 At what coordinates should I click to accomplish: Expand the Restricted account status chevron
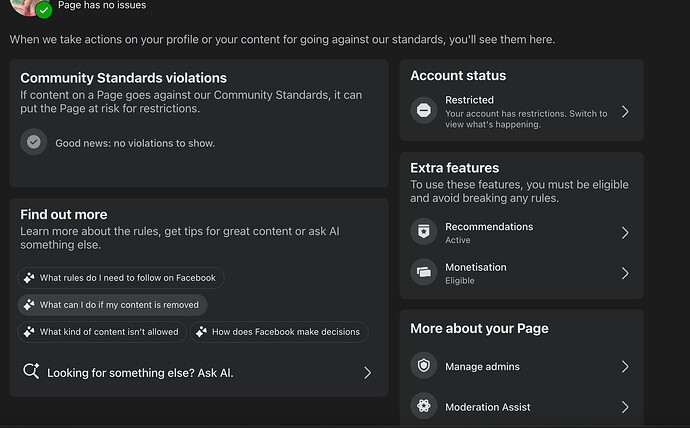click(x=625, y=111)
